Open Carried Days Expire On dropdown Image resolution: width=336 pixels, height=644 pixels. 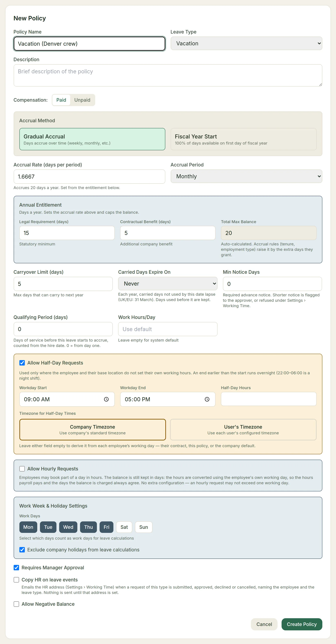pyautogui.click(x=168, y=284)
